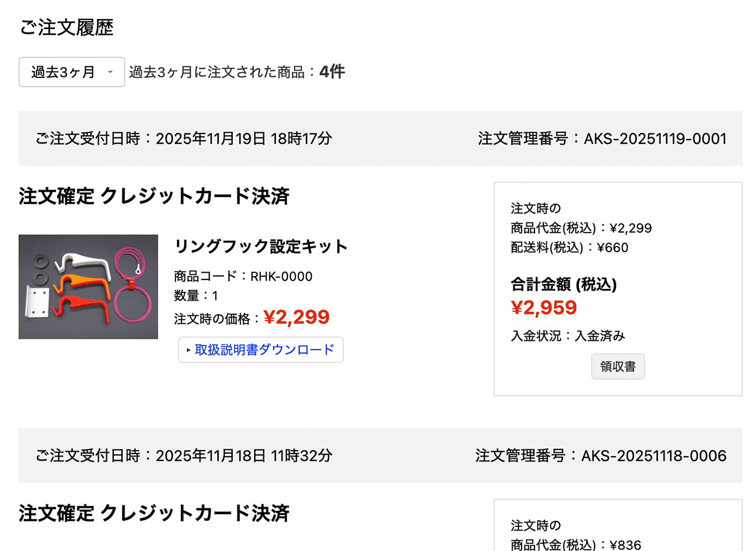Click the 数量：1 quantity line
The width and height of the screenshot is (756, 551).
[196, 296]
